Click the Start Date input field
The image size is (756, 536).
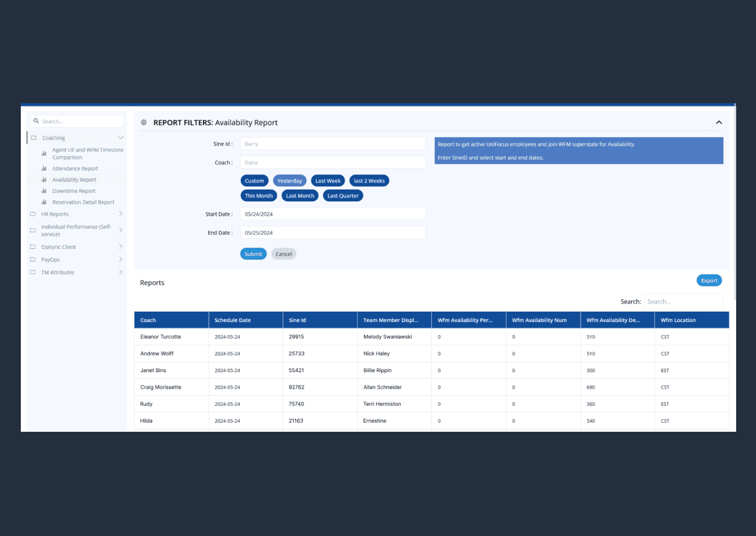pyautogui.click(x=332, y=214)
